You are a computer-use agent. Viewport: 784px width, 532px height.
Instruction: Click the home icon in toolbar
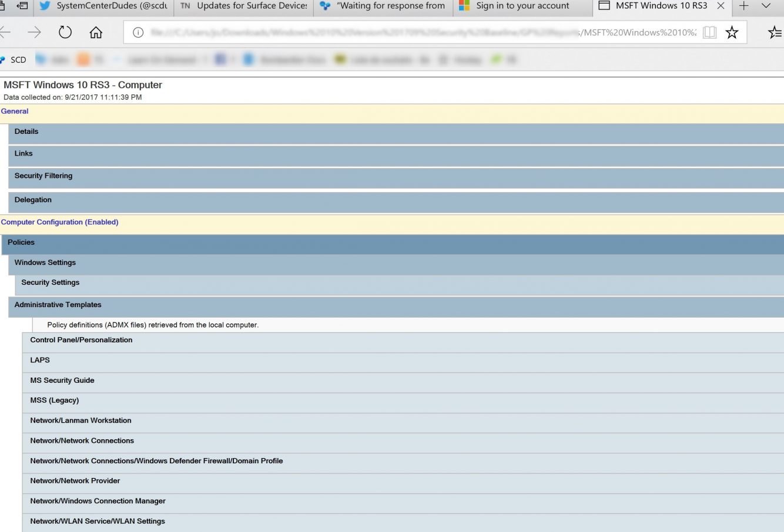pos(96,32)
